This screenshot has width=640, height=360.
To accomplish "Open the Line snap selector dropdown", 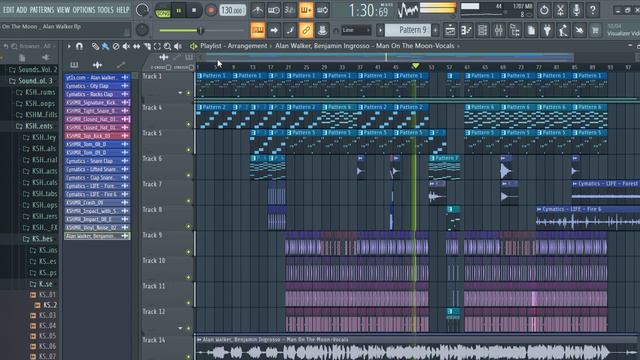I will pyautogui.click(x=356, y=30).
